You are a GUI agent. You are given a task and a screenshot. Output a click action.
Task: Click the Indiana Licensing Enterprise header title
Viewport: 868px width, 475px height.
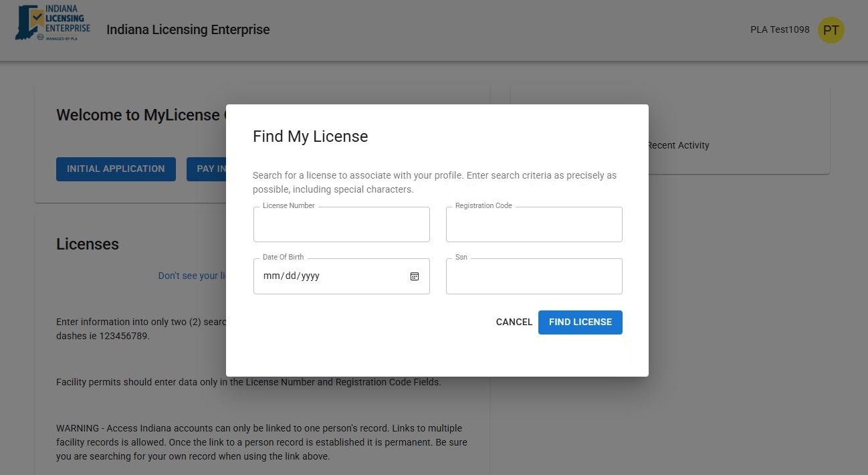188,30
